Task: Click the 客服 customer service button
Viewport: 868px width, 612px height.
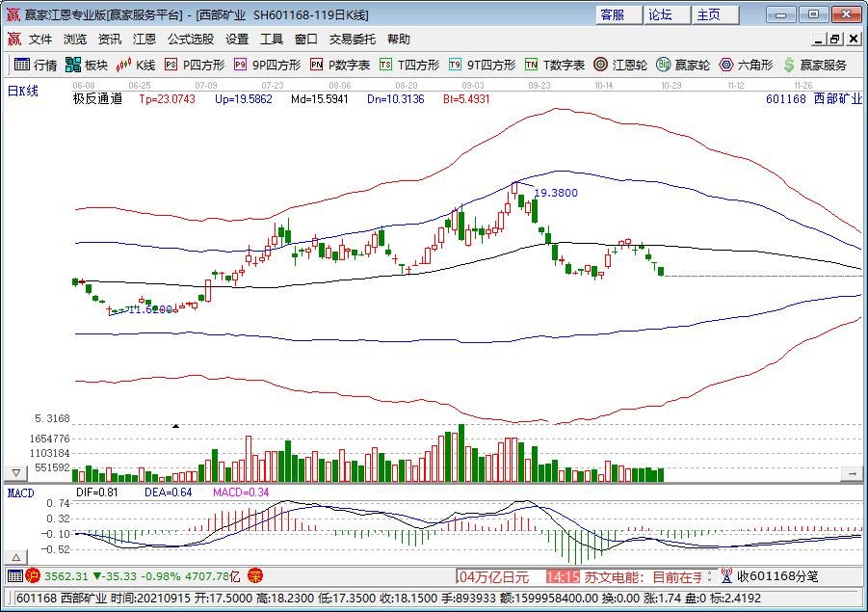Action: pos(612,14)
